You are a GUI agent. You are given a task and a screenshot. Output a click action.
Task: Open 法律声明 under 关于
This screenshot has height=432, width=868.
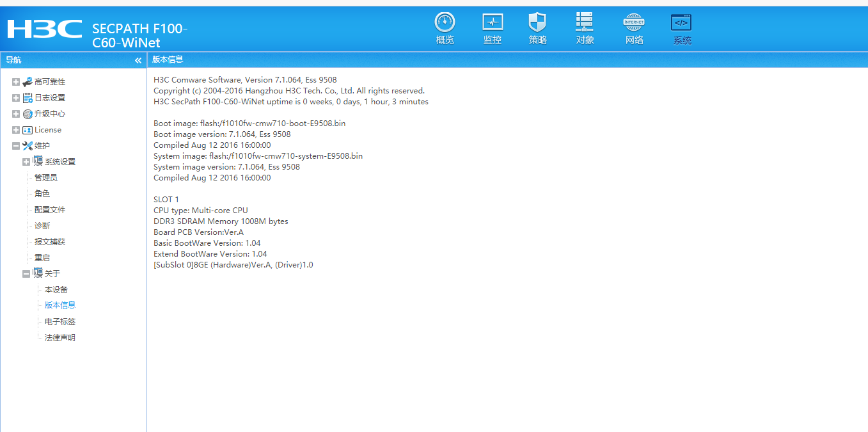[60, 338]
